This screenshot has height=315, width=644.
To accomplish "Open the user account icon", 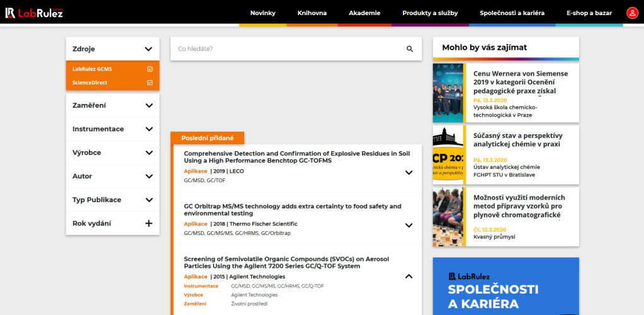I will pyautogui.click(x=632, y=13).
